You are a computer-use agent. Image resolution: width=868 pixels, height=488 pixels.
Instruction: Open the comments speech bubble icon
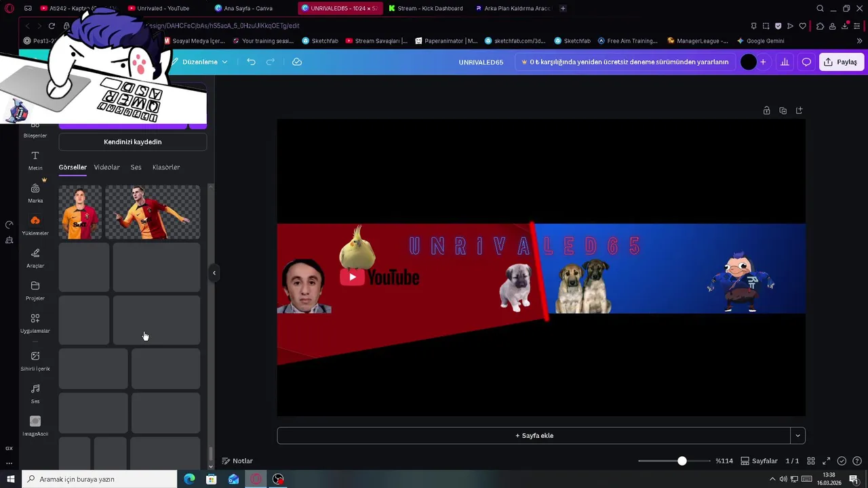[x=806, y=62]
